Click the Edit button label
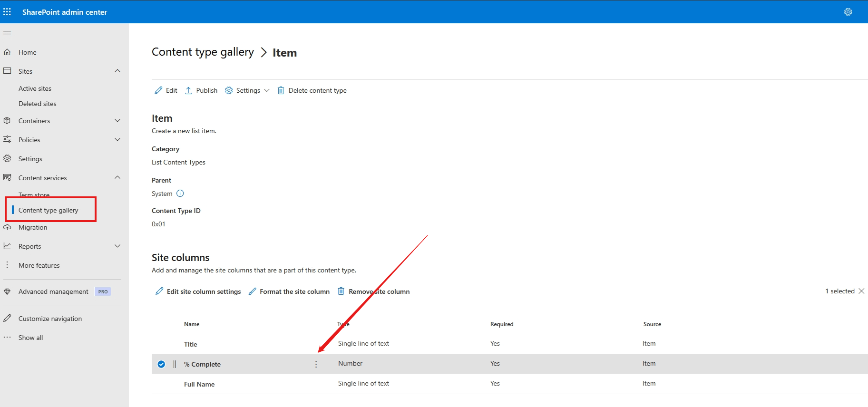The height and width of the screenshot is (407, 868). tap(171, 90)
